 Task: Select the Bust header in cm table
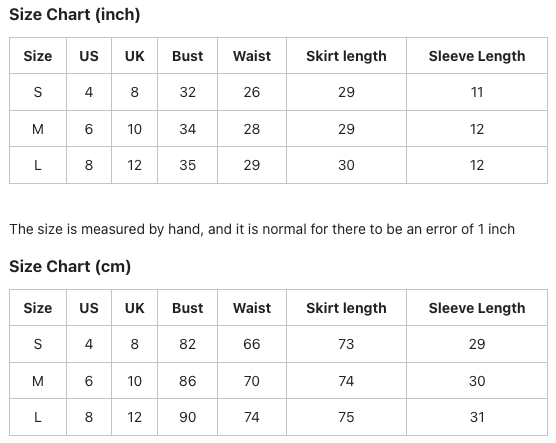188,308
